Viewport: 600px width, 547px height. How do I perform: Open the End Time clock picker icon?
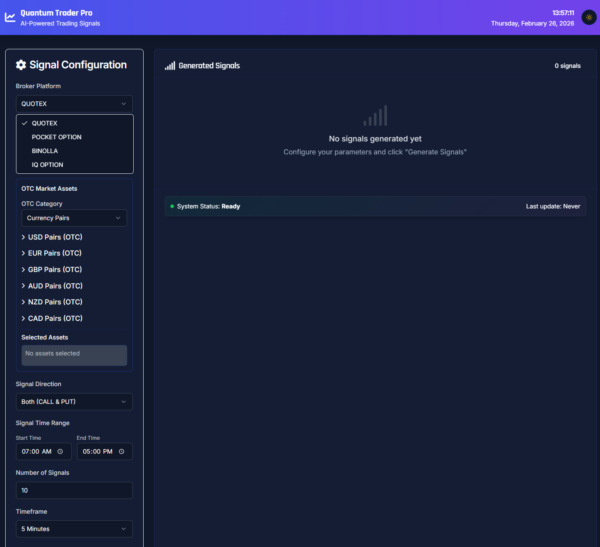coord(121,452)
